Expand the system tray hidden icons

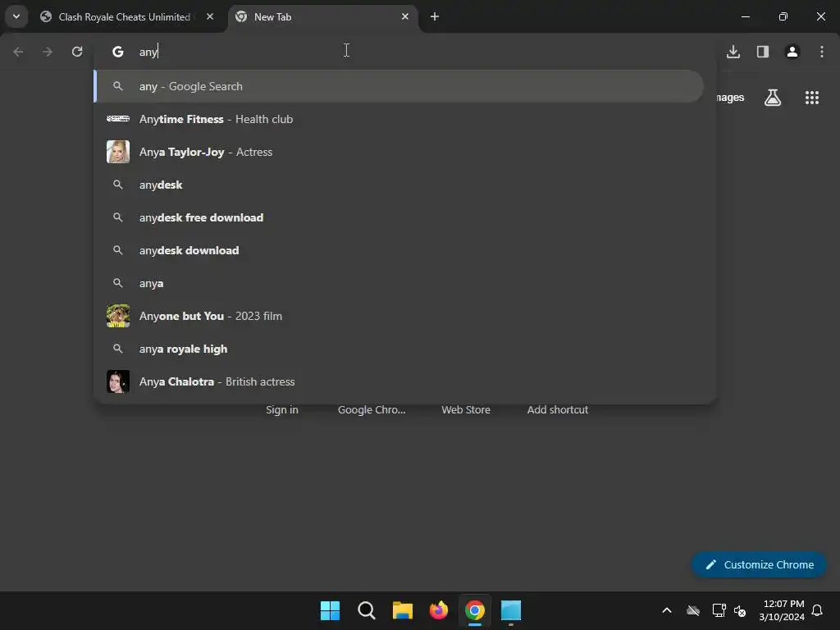coord(667,610)
